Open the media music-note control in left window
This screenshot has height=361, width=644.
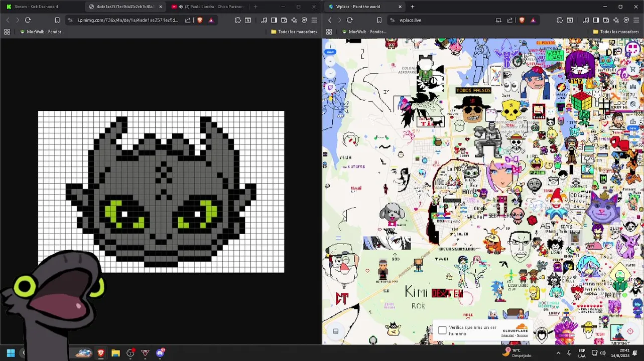tap(264, 20)
